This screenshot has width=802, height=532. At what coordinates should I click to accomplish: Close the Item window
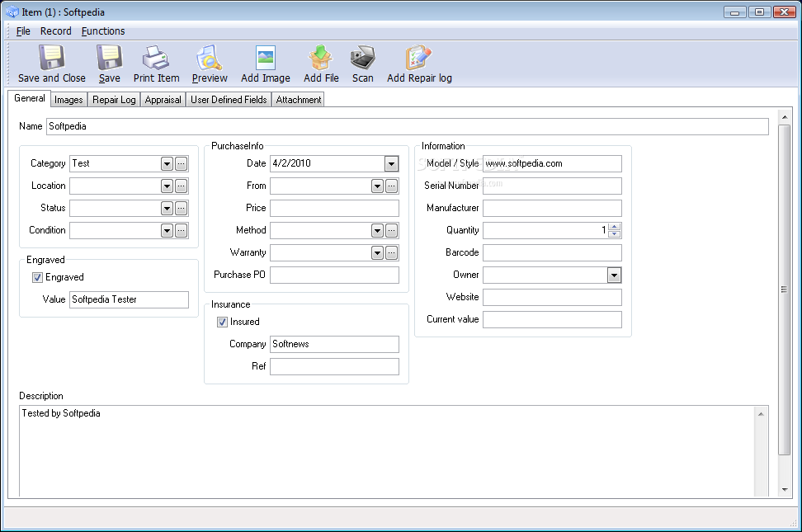(784, 12)
